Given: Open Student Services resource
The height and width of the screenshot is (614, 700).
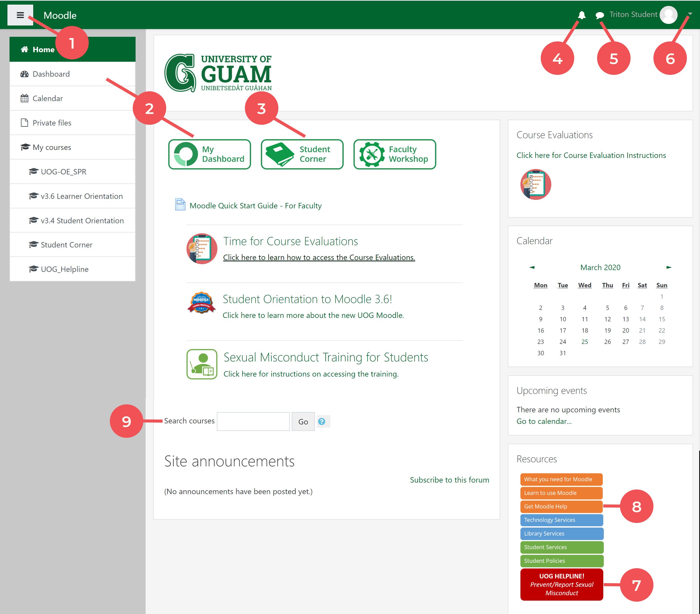Looking at the screenshot, I should pos(562,547).
